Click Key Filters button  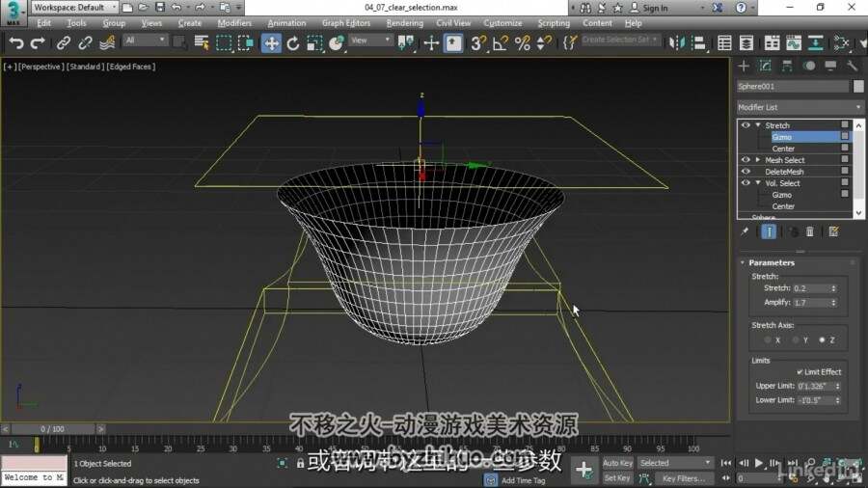(x=684, y=478)
